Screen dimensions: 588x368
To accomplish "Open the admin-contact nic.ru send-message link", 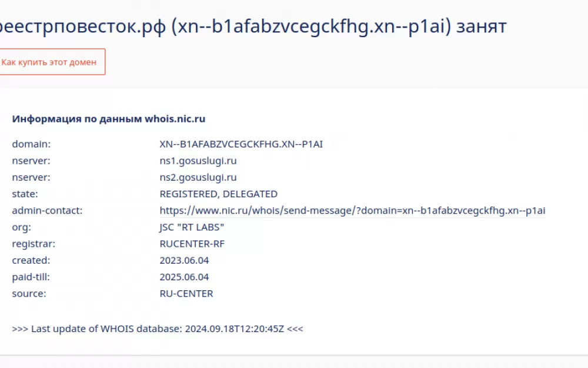I will pyautogui.click(x=352, y=211).
